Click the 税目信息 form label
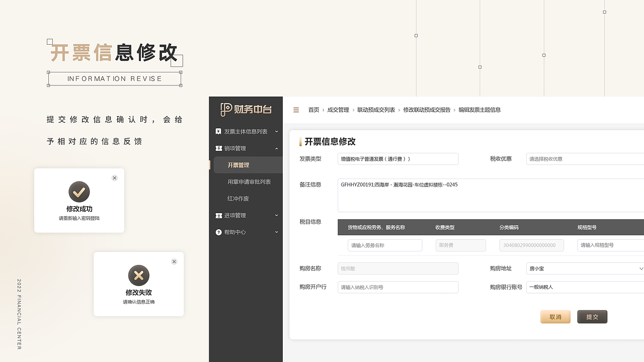Viewport: 644px width, 362px height. click(310, 222)
